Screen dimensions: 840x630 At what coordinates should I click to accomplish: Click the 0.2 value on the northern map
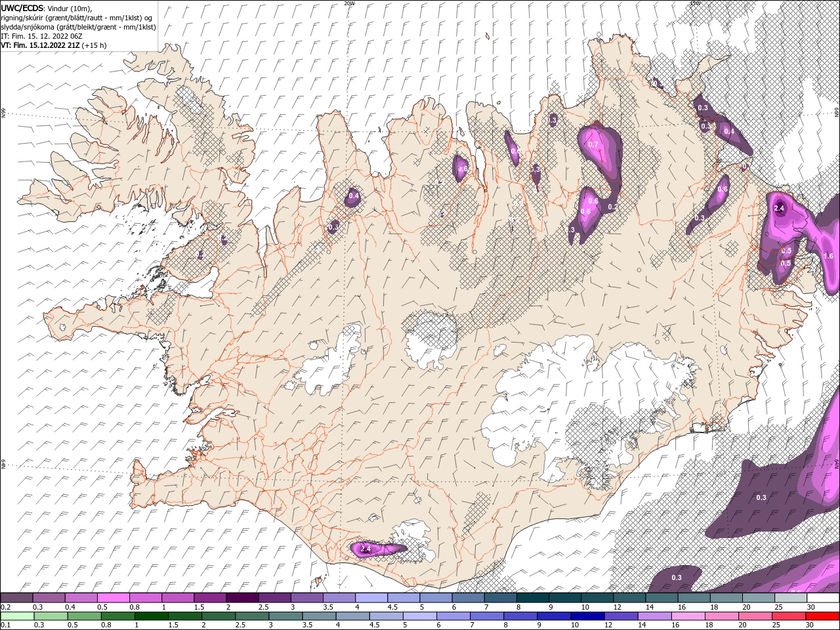612,207
